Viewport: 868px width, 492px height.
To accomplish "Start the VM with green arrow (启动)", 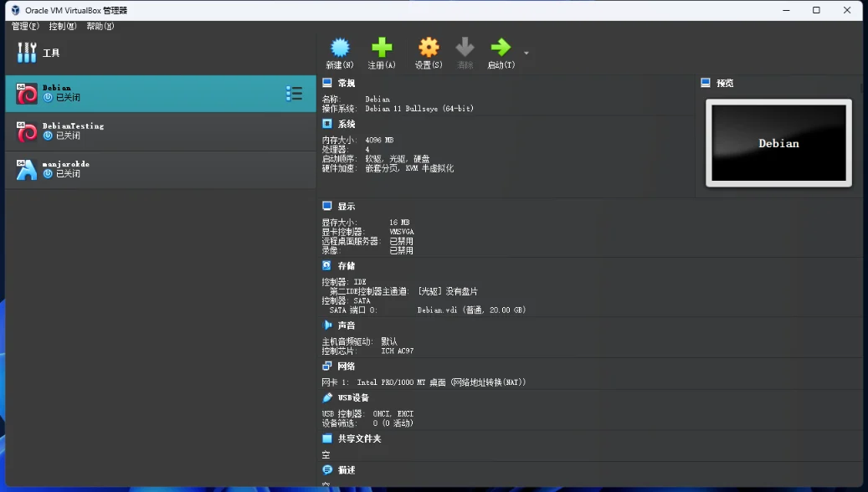I will pos(501,48).
